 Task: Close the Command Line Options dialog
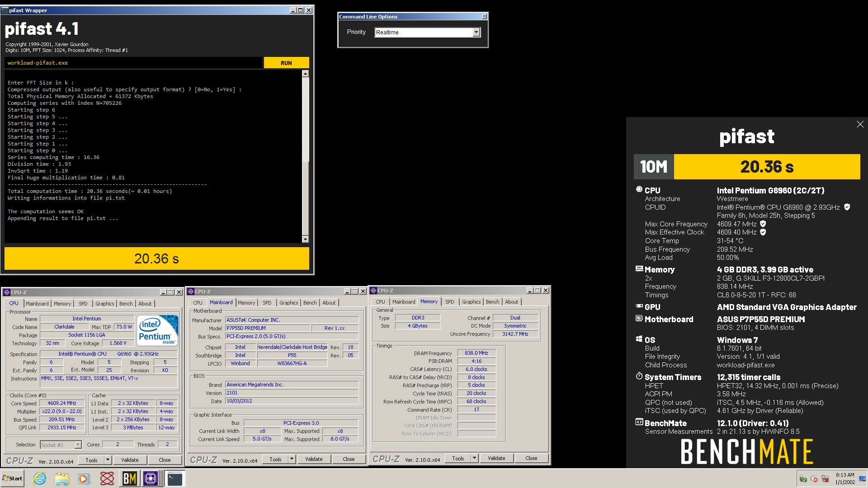[x=484, y=16]
